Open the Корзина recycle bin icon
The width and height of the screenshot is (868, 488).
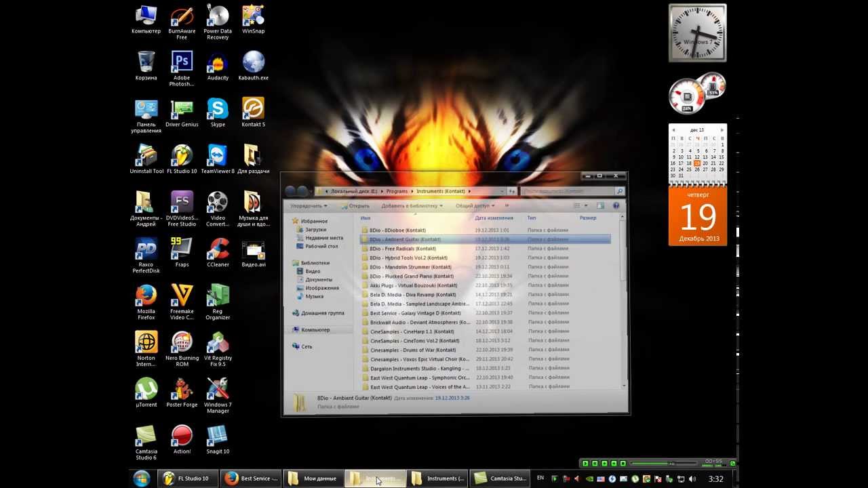click(x=146, y=66)
